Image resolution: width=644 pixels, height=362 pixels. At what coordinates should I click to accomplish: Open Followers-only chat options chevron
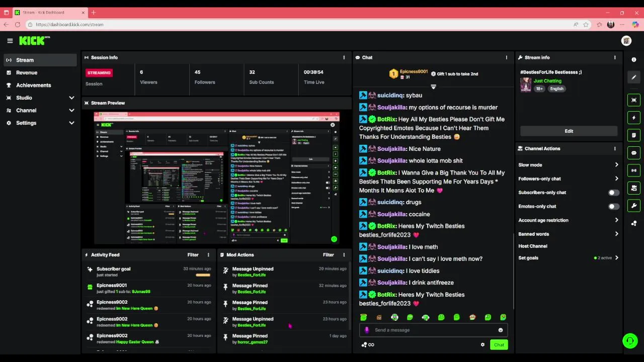tap(616, 178)
